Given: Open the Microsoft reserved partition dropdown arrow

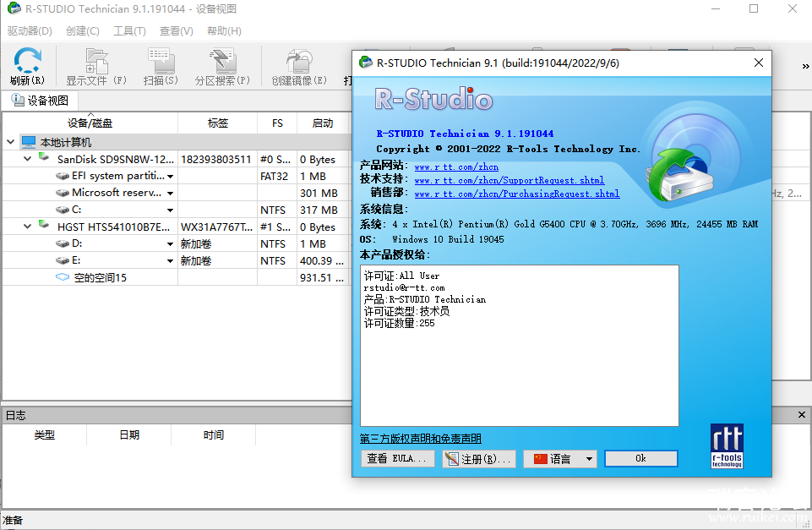Looking at the screenshot, I should click(170, 194).
